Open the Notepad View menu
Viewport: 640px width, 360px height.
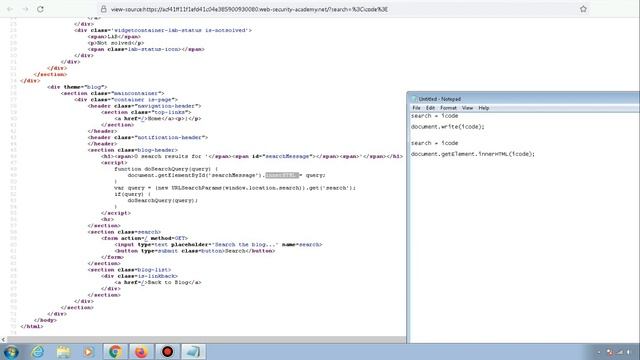click(467, 108)
